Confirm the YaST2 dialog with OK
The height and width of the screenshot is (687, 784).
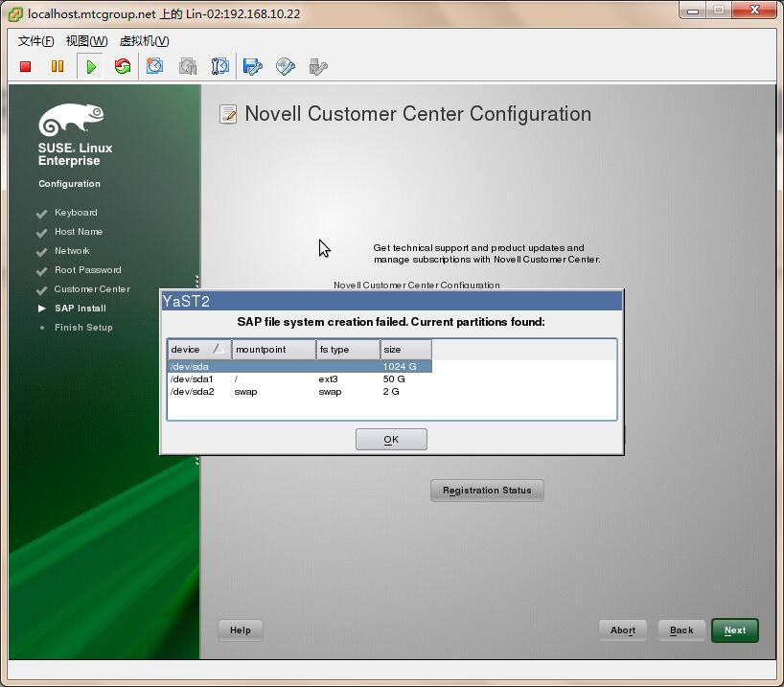click(x=391, y=440)
